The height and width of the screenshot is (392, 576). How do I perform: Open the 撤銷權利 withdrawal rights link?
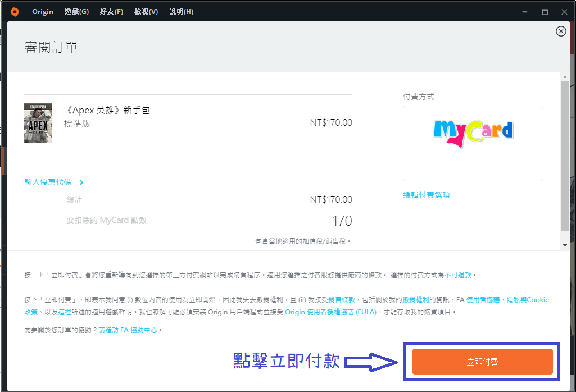[x=415, y=300]
